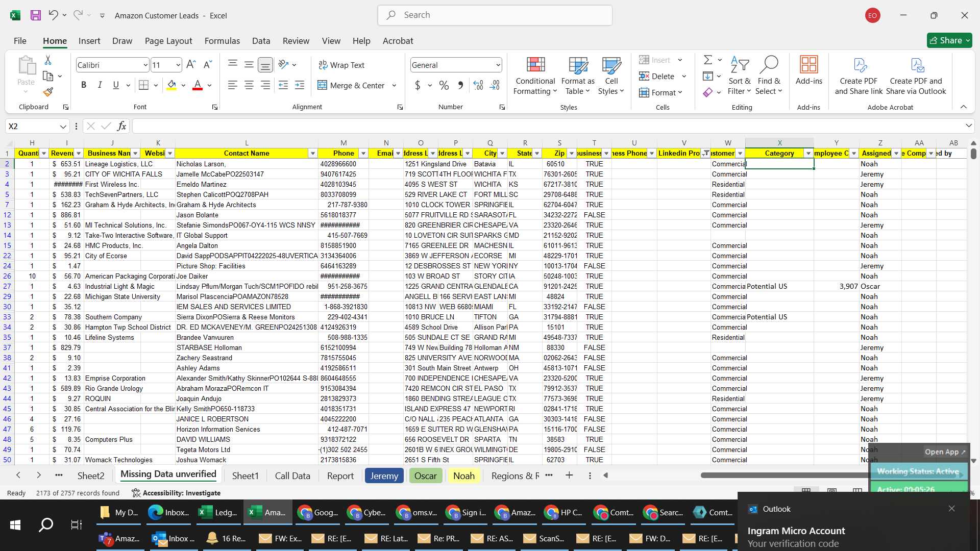The width and height of the screenshot is (980, 551).
Task: Apply the yellow Fill Color
Action: point(171,85)
